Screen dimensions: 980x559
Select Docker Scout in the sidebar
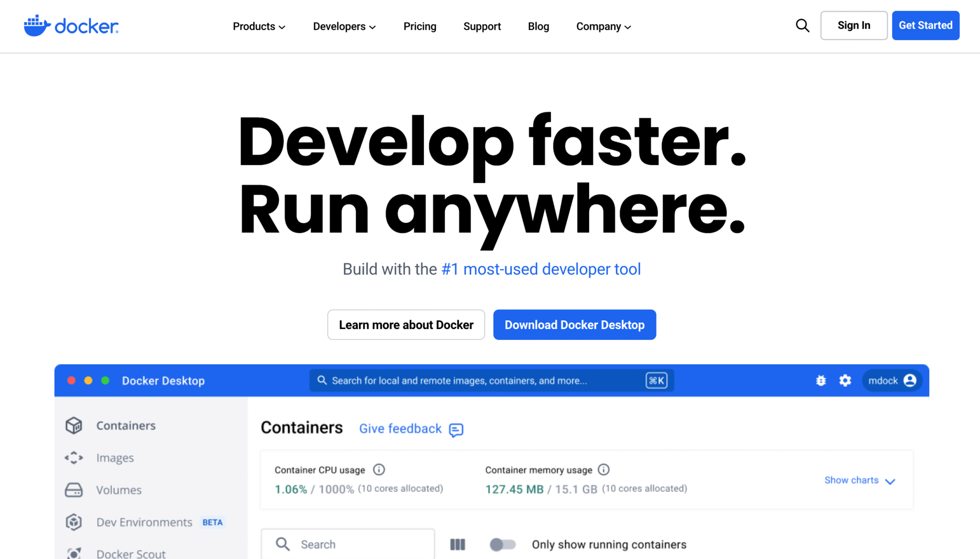[x=130, y=553]
